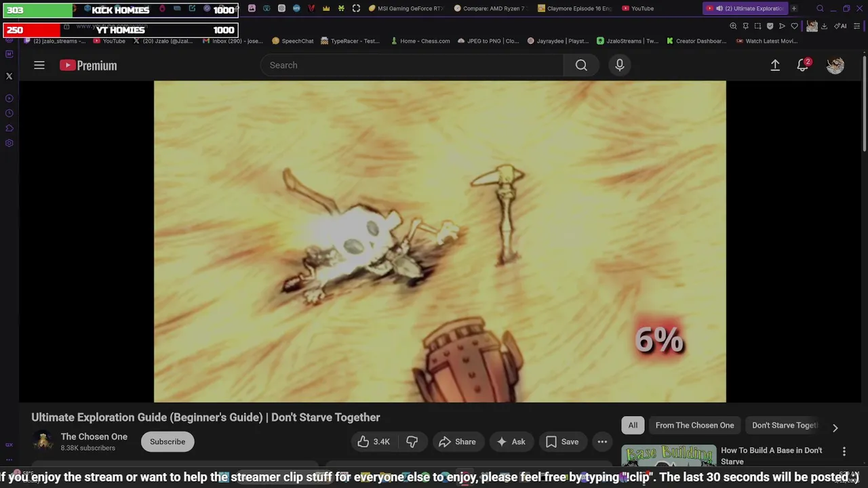
Task: Select the All filter chip
Action: [633, 425]
